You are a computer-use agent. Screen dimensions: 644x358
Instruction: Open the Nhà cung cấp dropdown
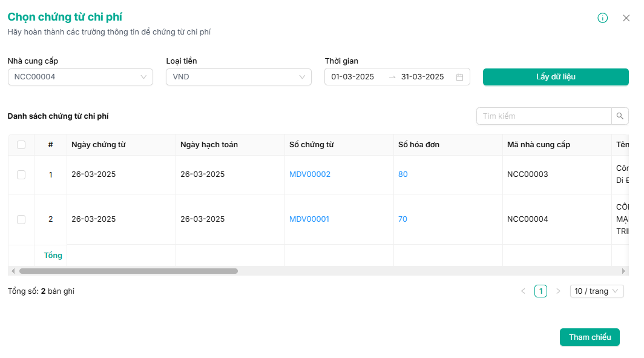tap(80, 77)
